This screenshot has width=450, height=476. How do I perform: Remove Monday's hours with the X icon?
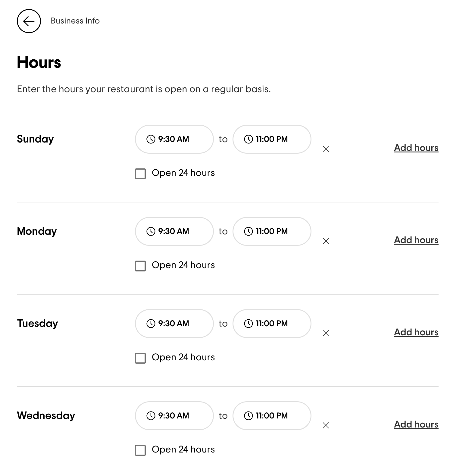coord(326,241)
